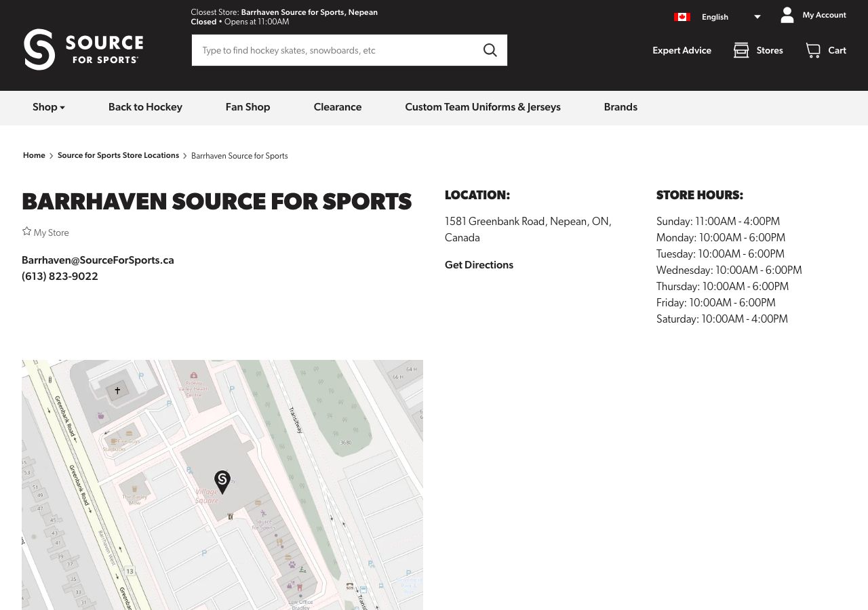Click the Expert Advice link
Image resolution: width=868 pixels, height=610 pixels.
click(x=682, y=50)
